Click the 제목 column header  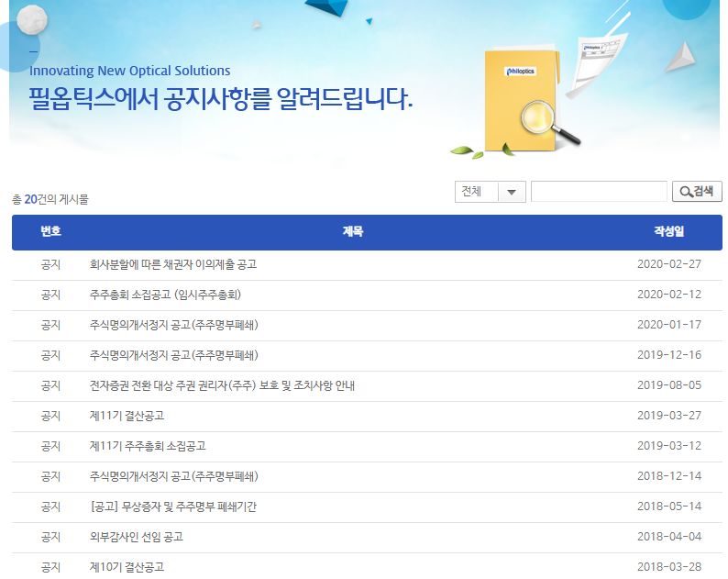click(x=353, y=231)
